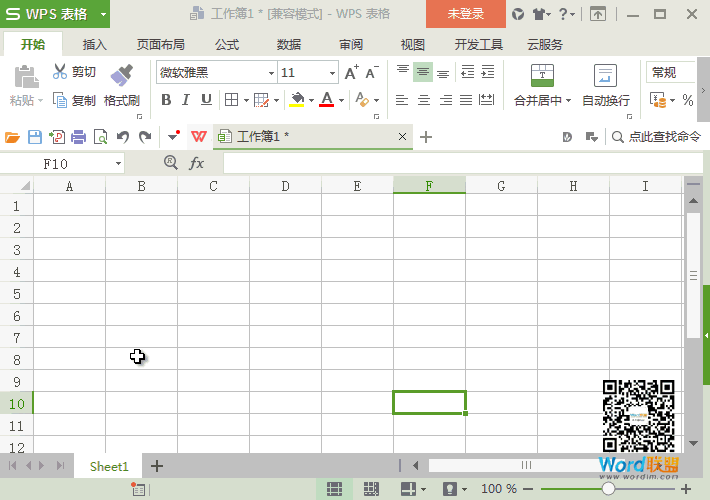Decrease font size with A- icon
This screenshot has height=500, width=710.
click(x=372, y=72)
